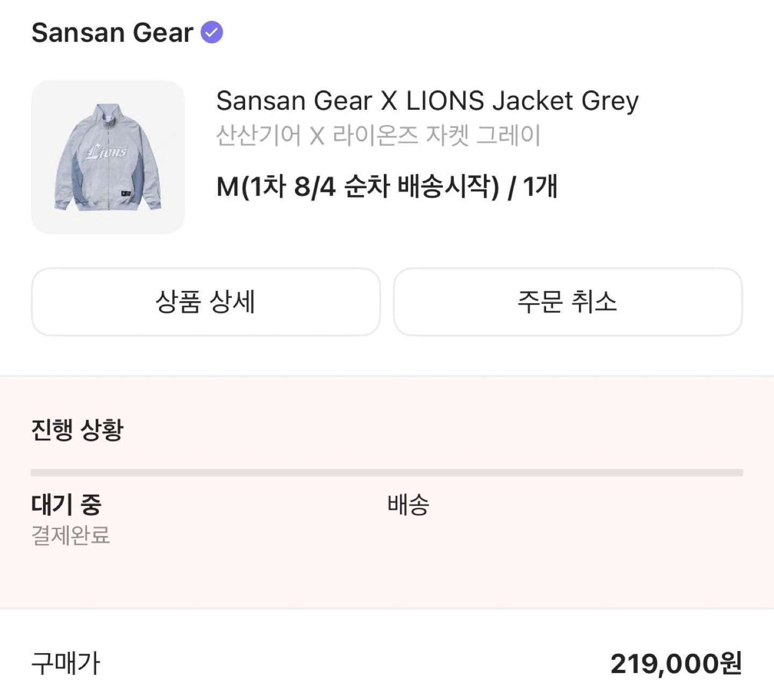Image resolution: width=774 pixels, height=700 pixels.
Task: Click the Lions logo on the jacket image
Action: (x=106, y=152)
